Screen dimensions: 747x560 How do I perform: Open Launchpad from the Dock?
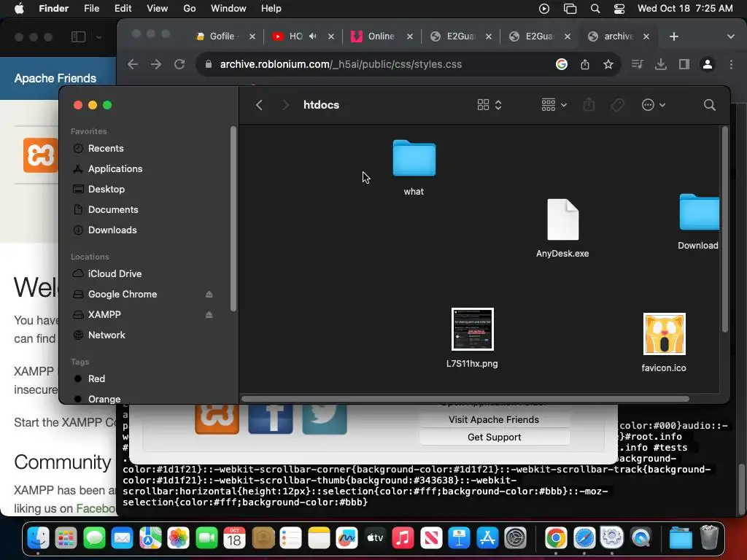coord(66,538)
